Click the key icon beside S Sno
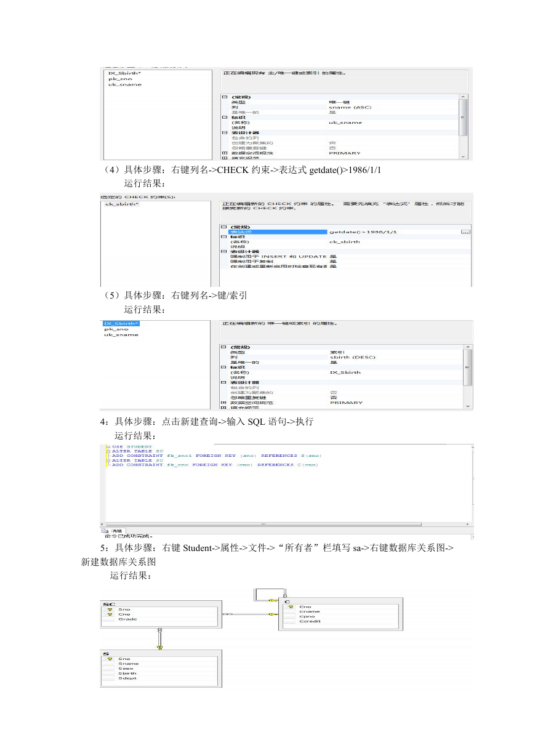Screen dimensions: 535x756 tap(110, 659)
